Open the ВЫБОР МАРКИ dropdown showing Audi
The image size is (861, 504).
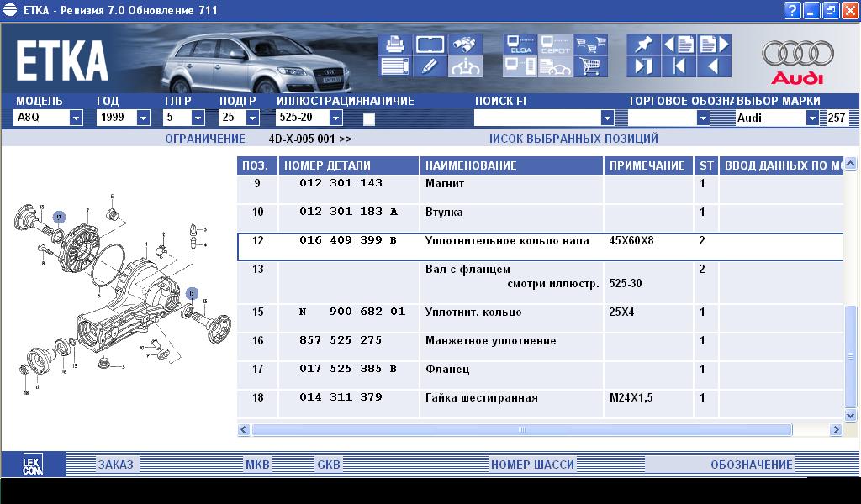(811, 118)
